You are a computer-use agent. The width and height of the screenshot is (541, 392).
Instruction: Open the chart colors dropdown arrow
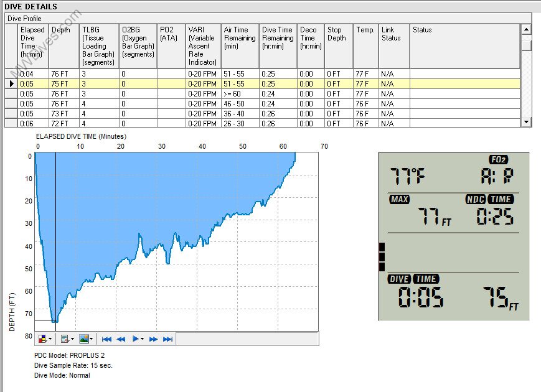(50, 339)
